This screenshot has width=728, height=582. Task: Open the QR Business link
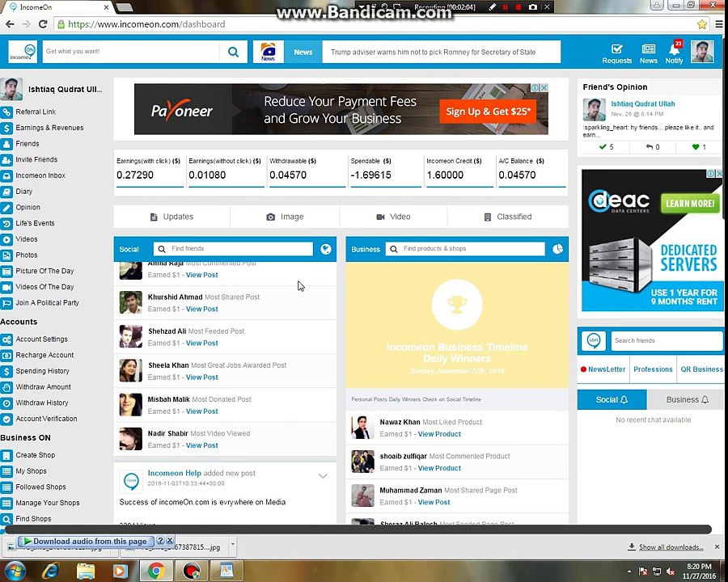tap(701, 369)
